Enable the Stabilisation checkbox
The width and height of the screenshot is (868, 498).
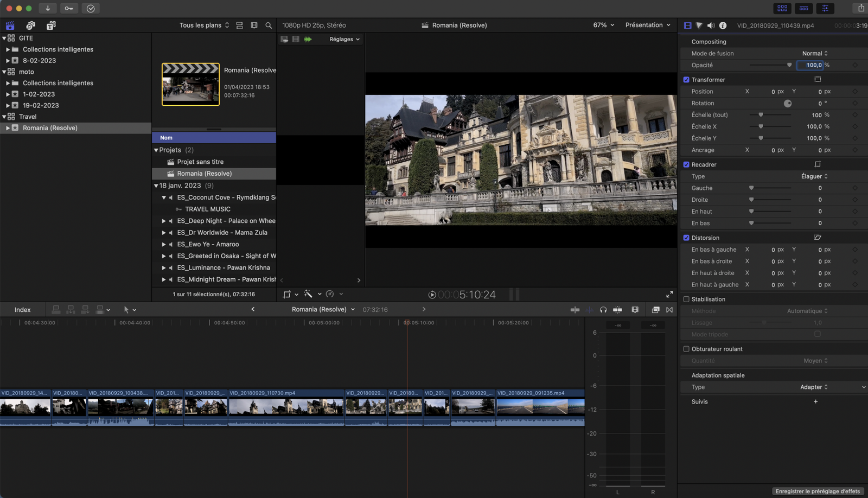point(686,299)
